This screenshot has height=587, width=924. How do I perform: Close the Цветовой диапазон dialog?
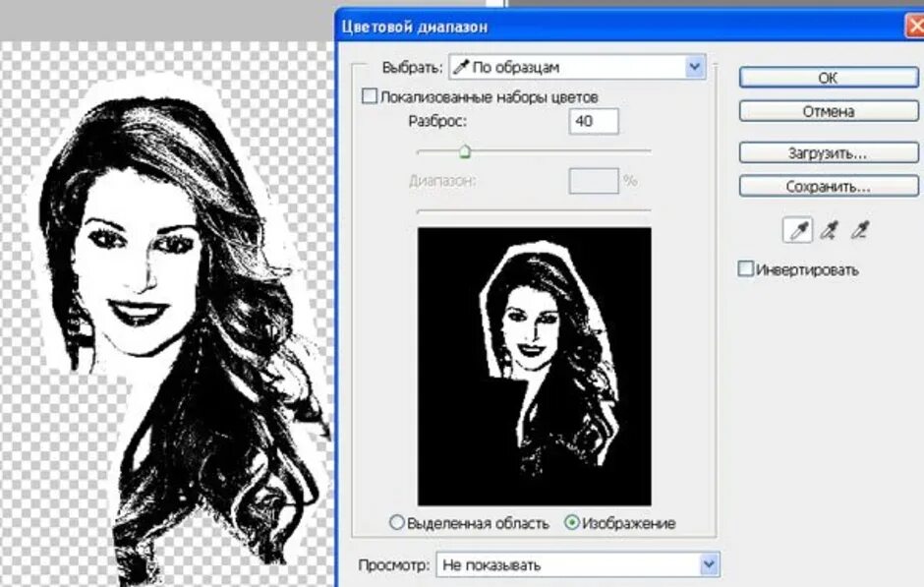click(915, 27)
